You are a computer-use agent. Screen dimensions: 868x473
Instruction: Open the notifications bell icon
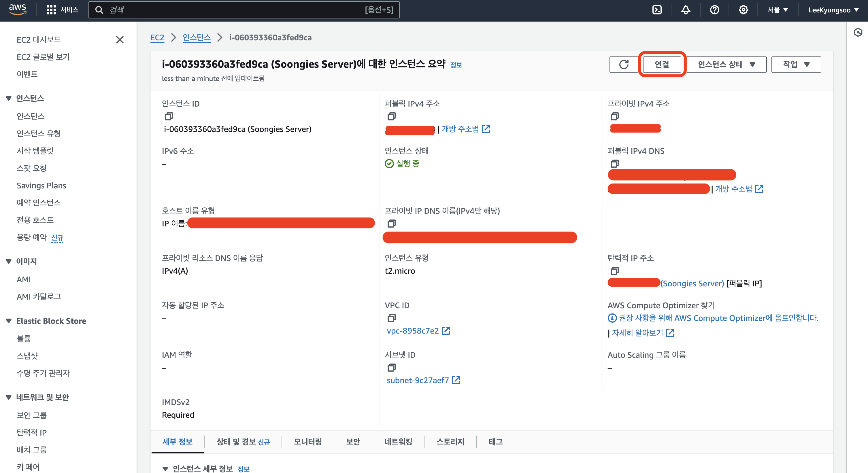(686, 10)
